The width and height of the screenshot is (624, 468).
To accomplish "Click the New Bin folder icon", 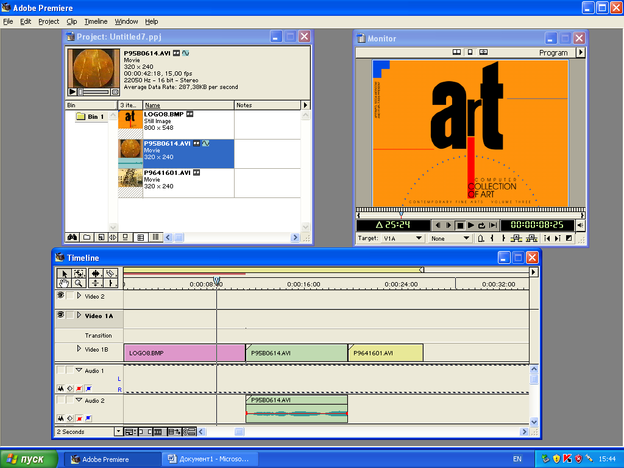I will click(87, 237).
